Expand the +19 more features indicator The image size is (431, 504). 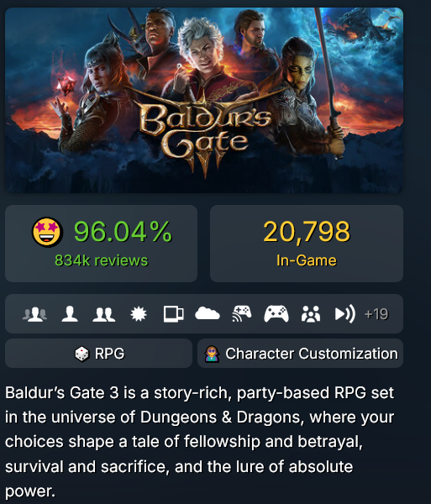click(x=376, y=314)
